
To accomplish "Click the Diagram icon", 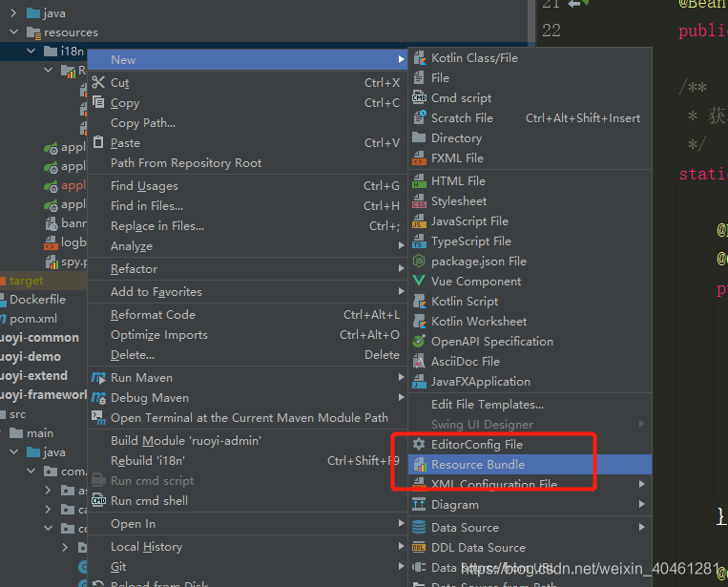I will (x=419, y=504).
